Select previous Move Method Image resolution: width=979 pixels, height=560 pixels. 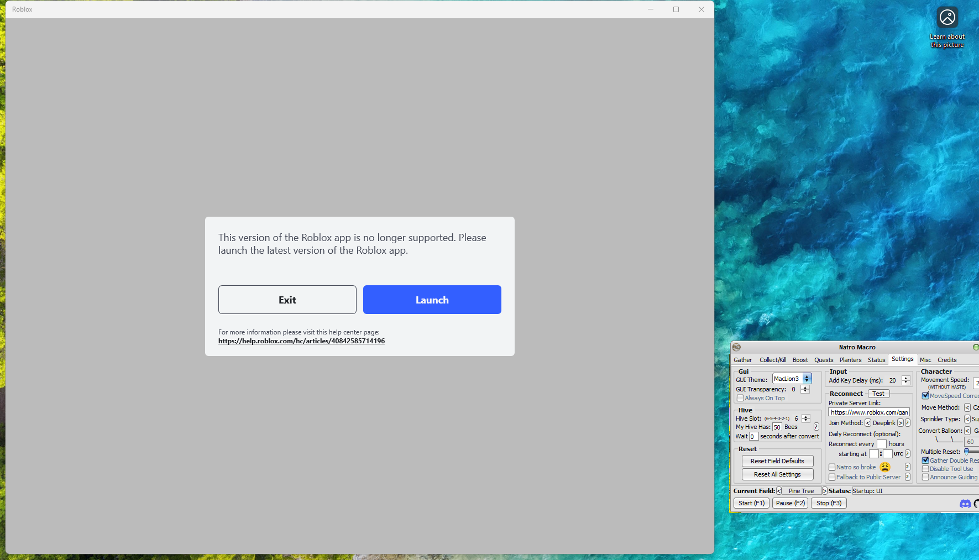pyautogui.click(x=967, y=407)
